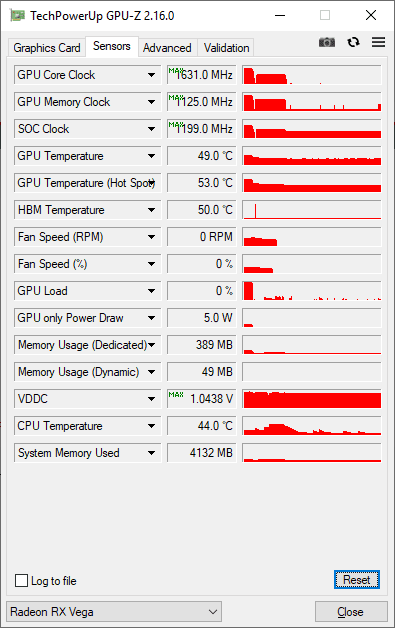Click the Reset button
This screenshot has width=395, height=628.
[357, 580]
